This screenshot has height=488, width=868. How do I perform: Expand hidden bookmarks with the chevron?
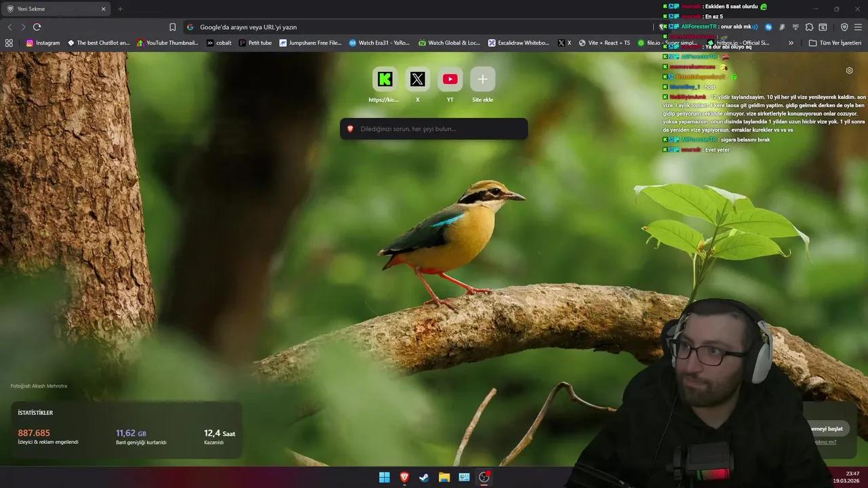coord(791,42)
